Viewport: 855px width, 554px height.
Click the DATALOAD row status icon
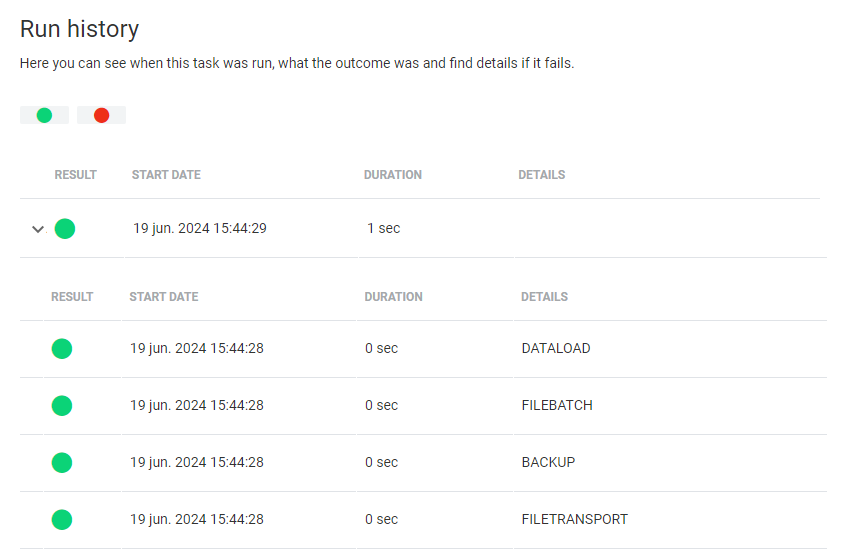point(62,349)
